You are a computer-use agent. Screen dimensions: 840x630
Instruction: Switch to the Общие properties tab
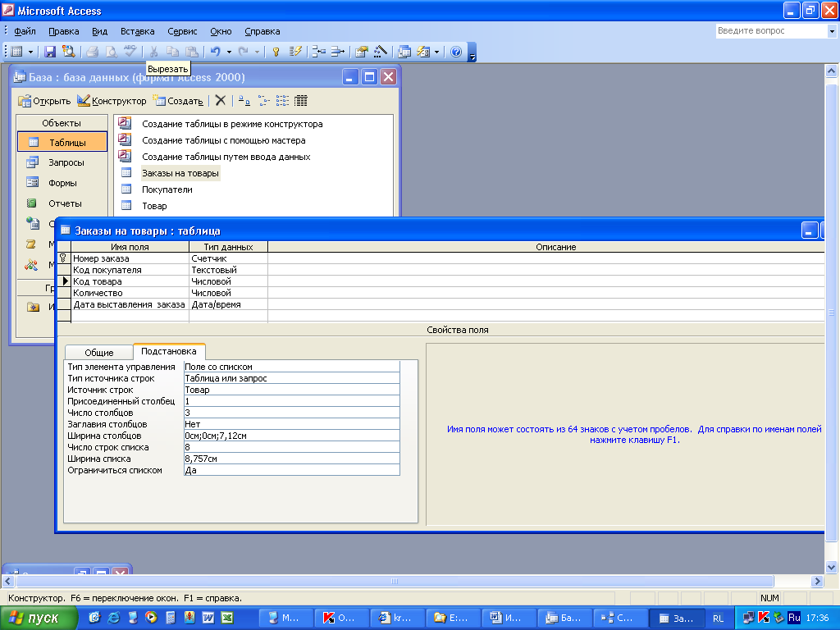coord(99,353)
